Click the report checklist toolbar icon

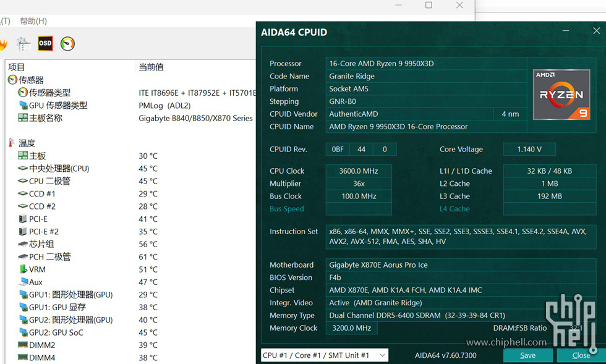(23, 44)
